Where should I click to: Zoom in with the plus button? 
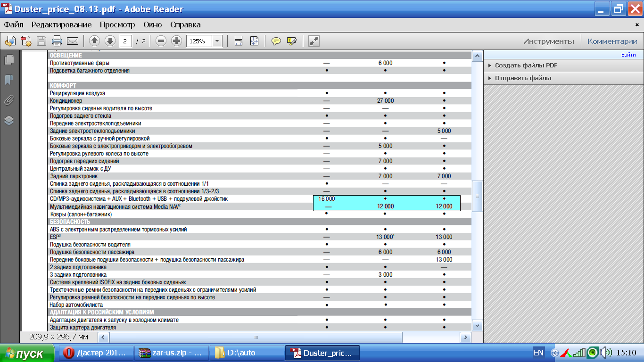(177, 41)
